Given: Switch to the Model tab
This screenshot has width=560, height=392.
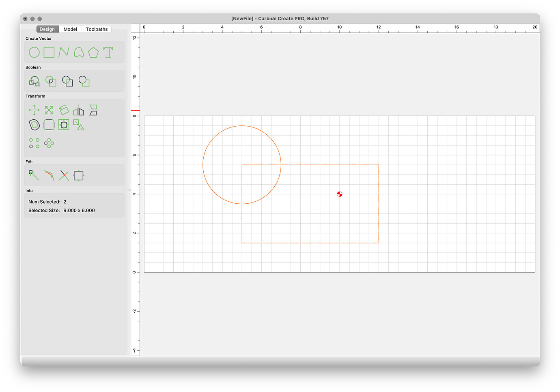Looking at the screenshot, I should click(x=70, y=29).
